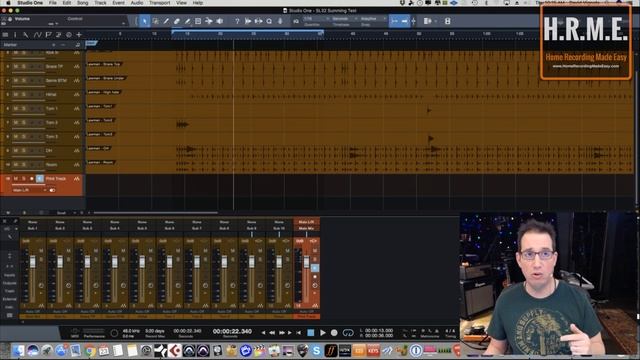640x360 pixels.
Task: Click the Rewind button in transport
Action: pos(272,333)
